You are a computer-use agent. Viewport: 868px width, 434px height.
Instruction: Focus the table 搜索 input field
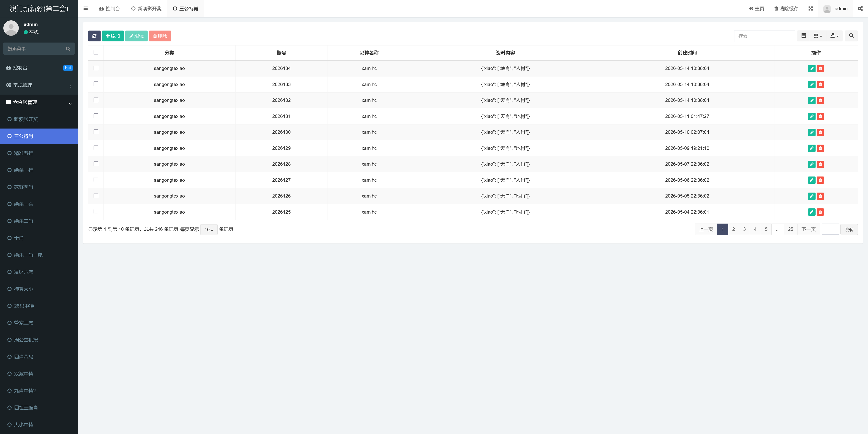click(764, 36)
